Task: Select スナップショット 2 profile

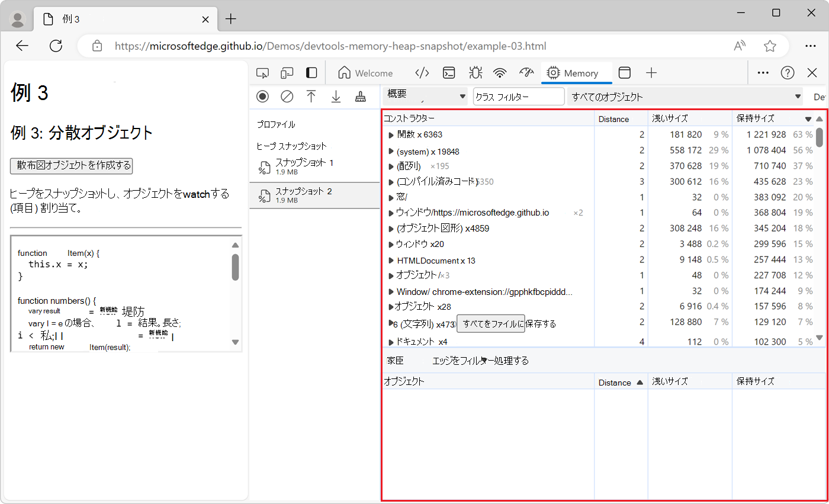Action: 314,195
